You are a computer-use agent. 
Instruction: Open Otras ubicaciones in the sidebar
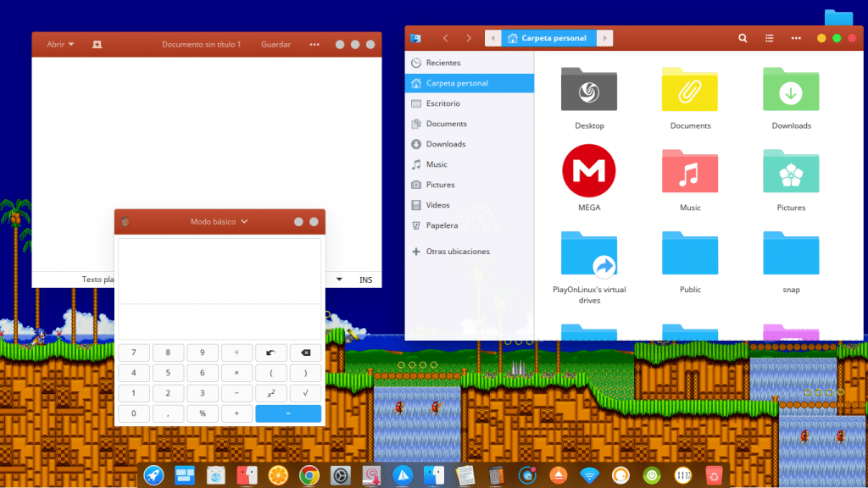point(470,251)
